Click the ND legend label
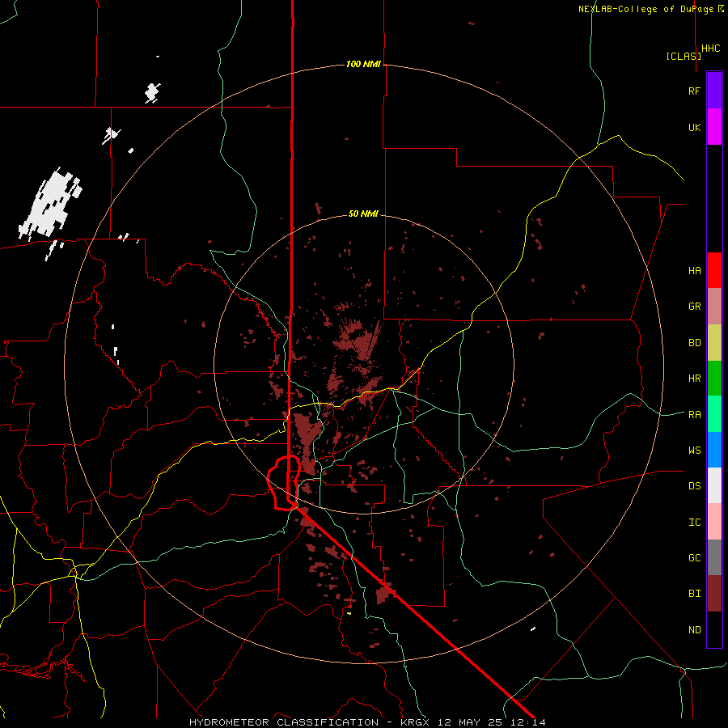Screen dimensions: 728x728 point(694,630)
